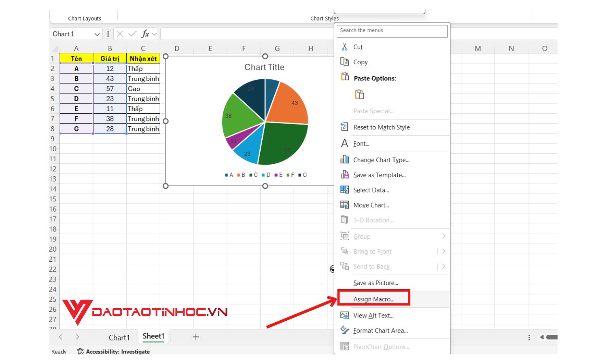
Task: Select row 15 header
Action: point(53,199)
